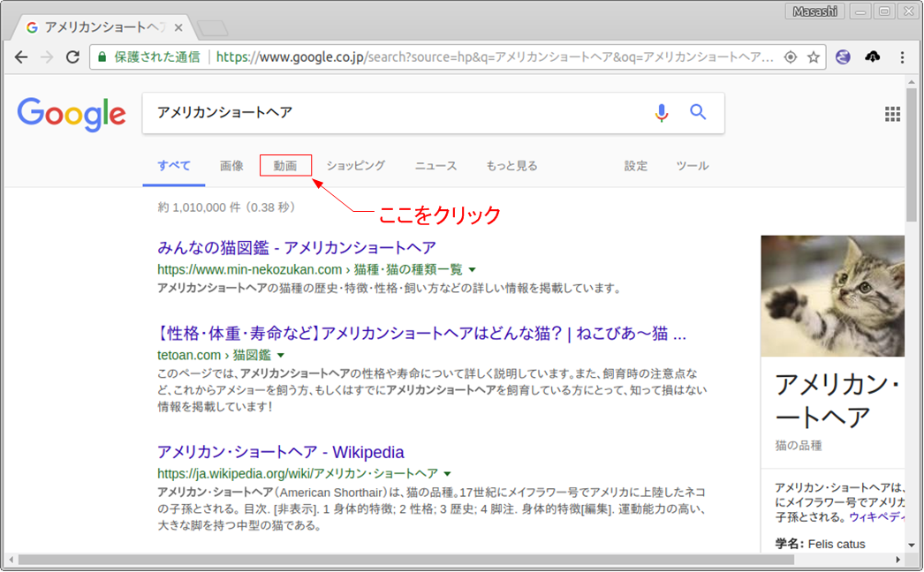The image size is (924, 572).
Task: Maximize the Chrome window
Action: click(x=884, y=11)
